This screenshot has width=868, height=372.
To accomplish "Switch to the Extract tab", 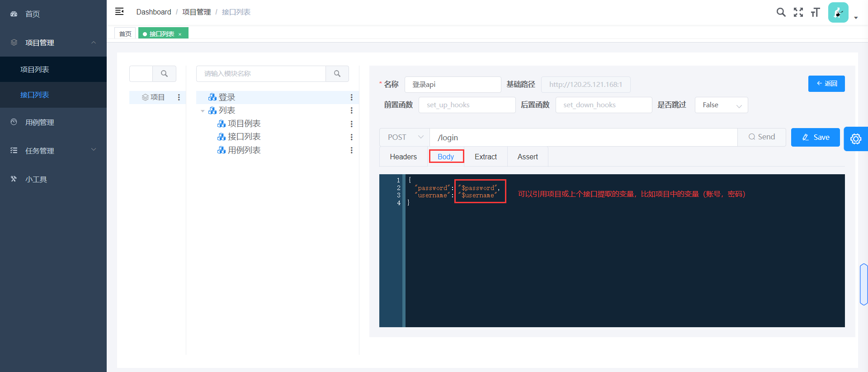I will click(486, 157).
